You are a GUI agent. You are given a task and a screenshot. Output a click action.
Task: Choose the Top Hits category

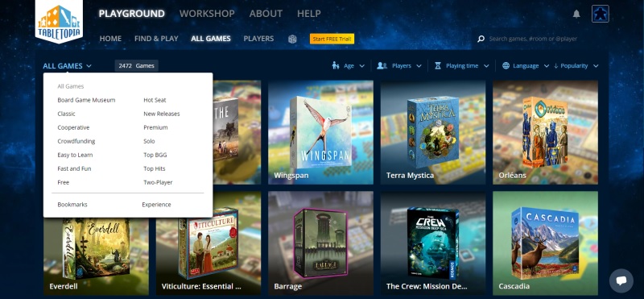click(155, 168)
